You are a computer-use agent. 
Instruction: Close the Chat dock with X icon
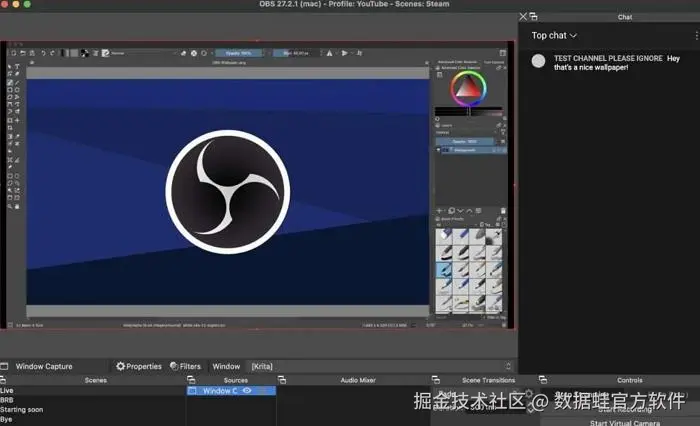coord(523,17)
